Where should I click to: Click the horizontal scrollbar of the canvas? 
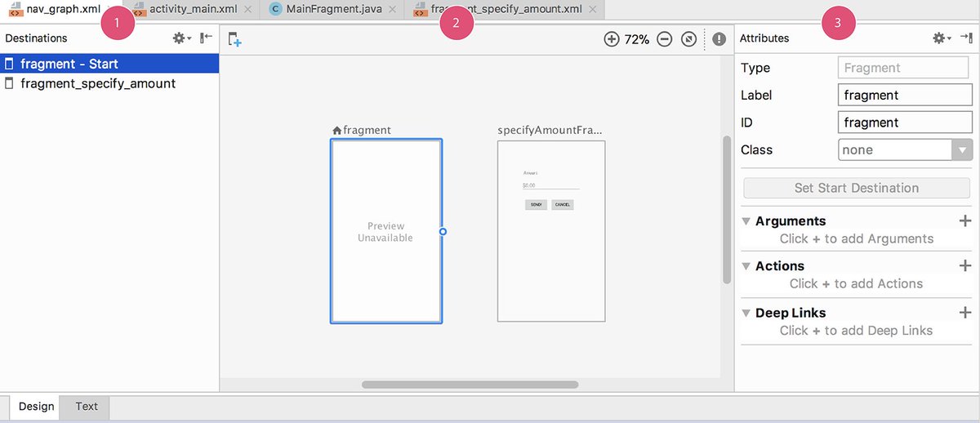pos(470,384)
